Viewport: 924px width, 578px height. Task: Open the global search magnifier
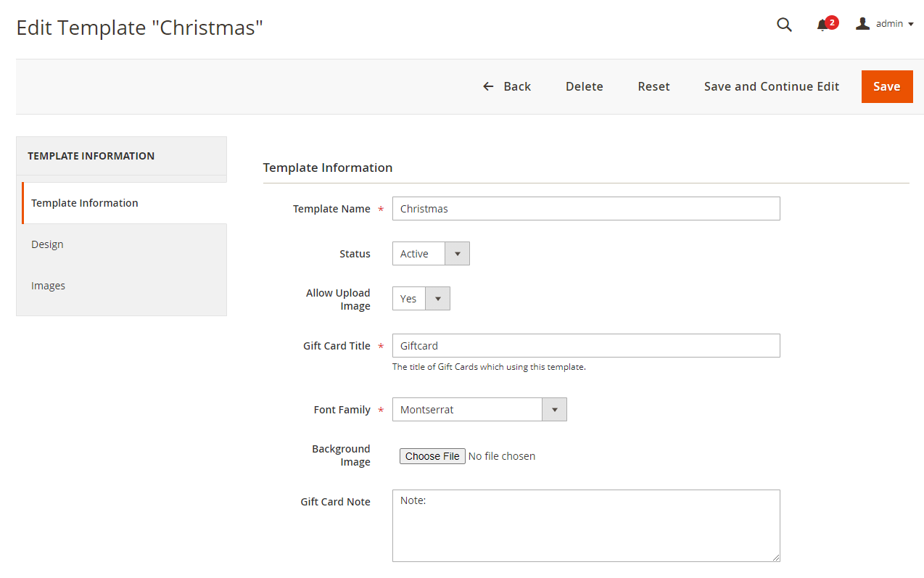click(x=784, y=24)
